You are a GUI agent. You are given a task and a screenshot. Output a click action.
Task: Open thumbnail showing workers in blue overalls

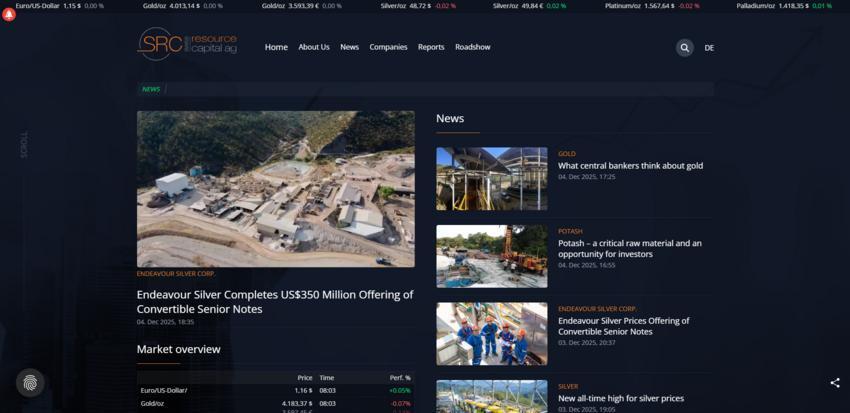click(492, 333)
